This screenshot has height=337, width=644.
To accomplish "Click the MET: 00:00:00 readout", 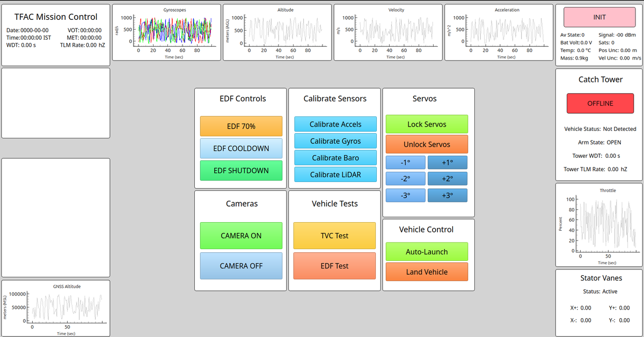I will (x=84, y=38).
